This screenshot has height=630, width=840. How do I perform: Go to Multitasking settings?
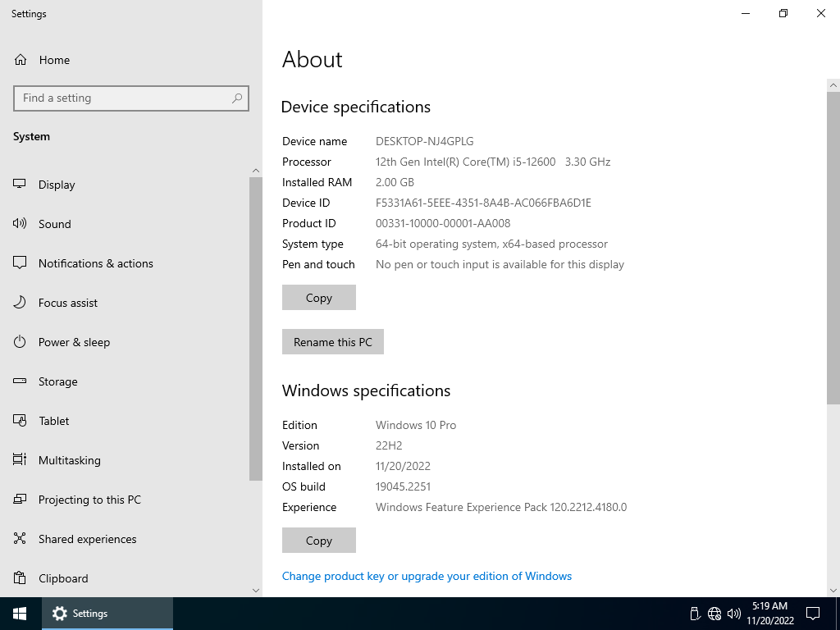(x=69, y=460)
